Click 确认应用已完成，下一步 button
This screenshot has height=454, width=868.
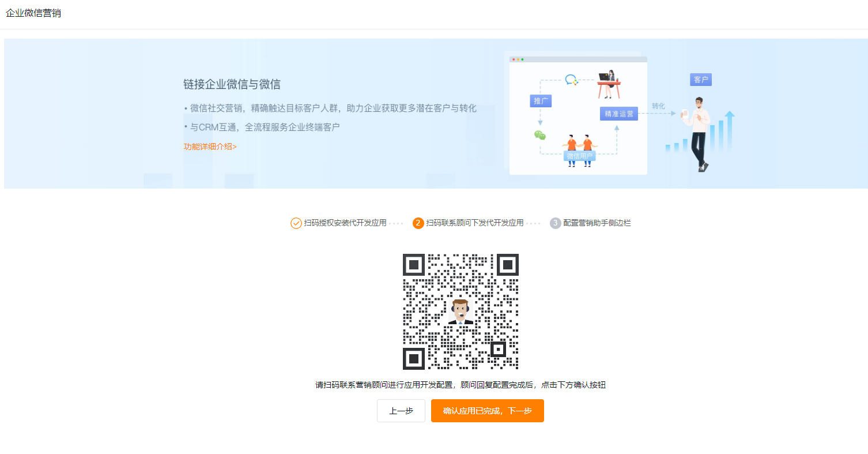tap(488, 411)
